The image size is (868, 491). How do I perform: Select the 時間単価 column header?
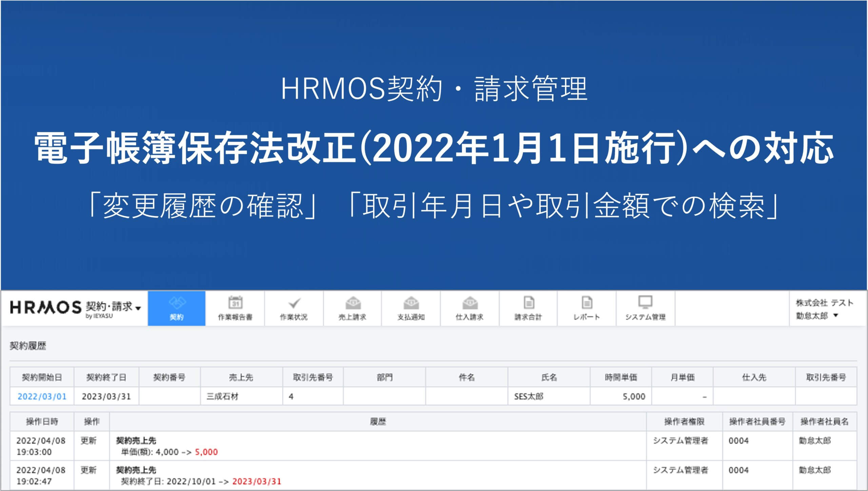coord(621,377)
